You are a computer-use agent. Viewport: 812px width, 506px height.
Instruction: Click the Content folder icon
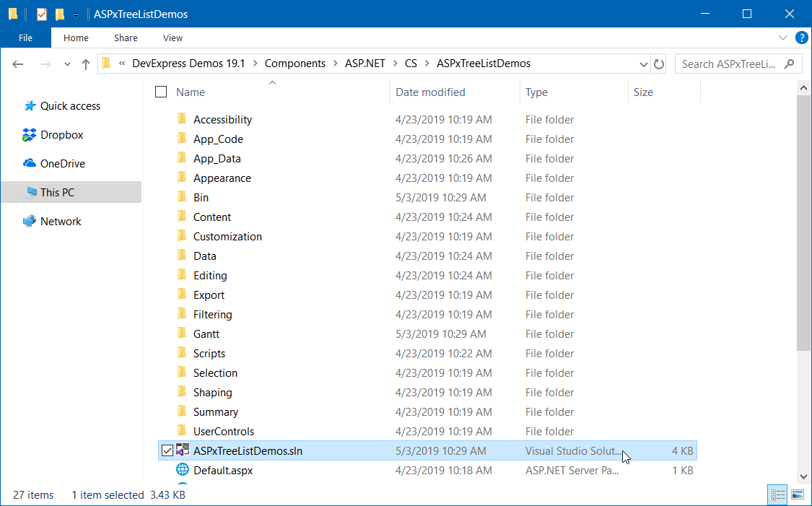coord(182,217)
